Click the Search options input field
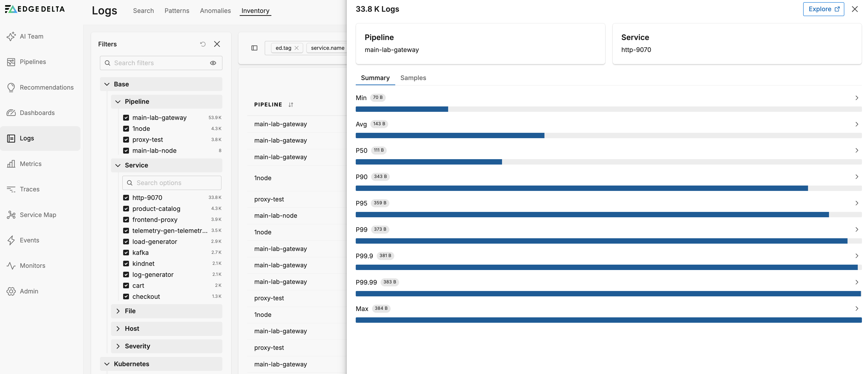Screen dimensions: 868x374 (172, 183)
